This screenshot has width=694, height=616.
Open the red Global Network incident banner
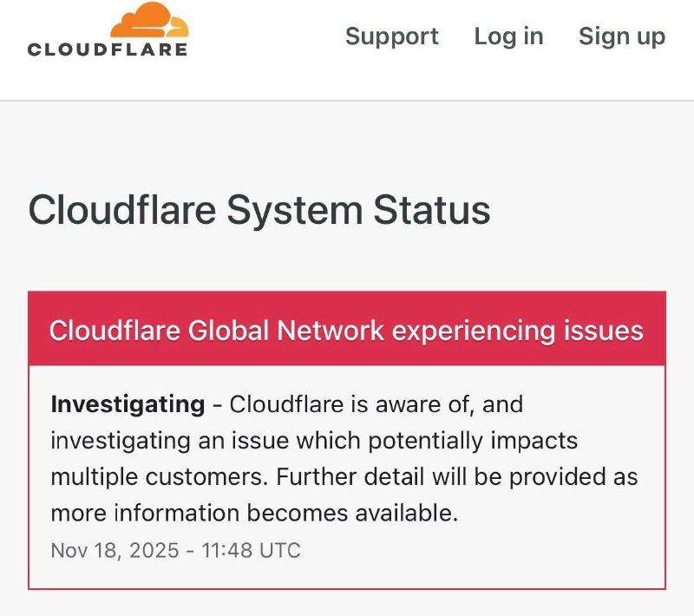[346, 331]
